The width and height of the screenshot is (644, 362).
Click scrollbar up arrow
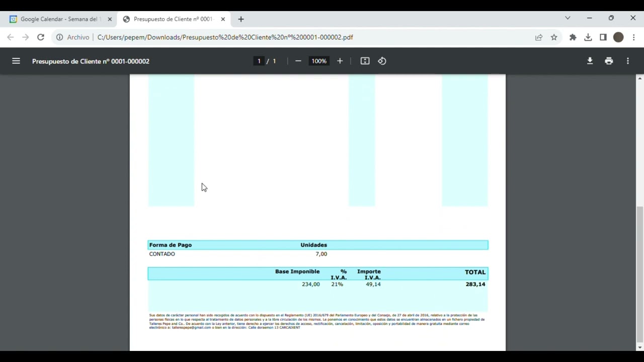(x=640, y=78)
